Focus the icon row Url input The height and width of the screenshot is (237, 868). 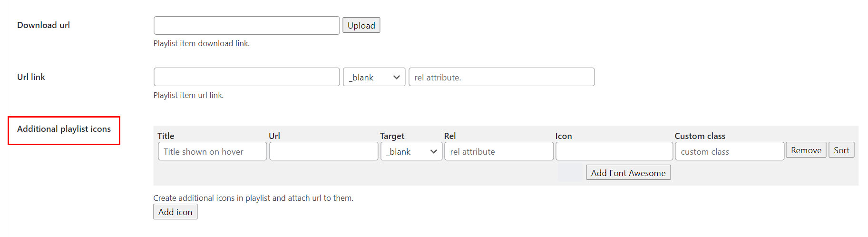(x=323, y=151)
